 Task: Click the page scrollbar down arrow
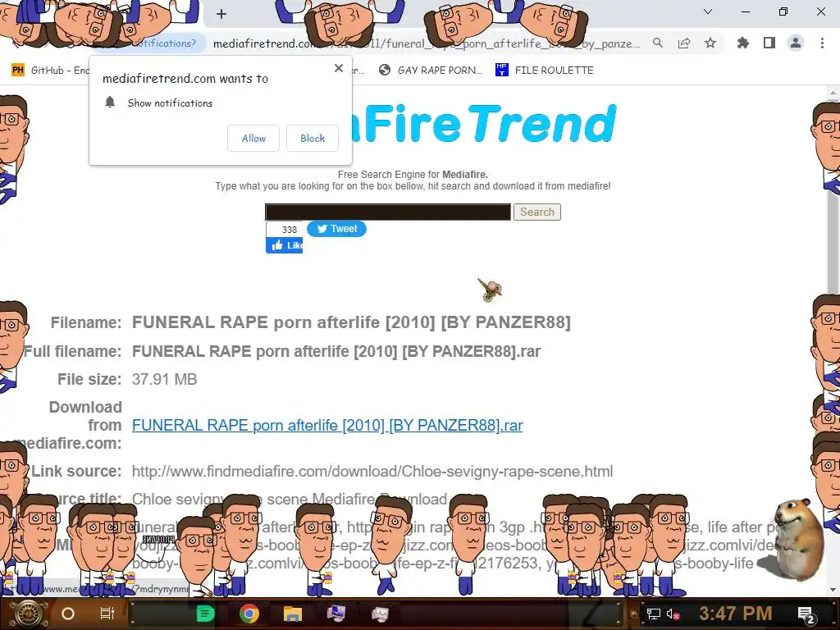tap(833, 591)
